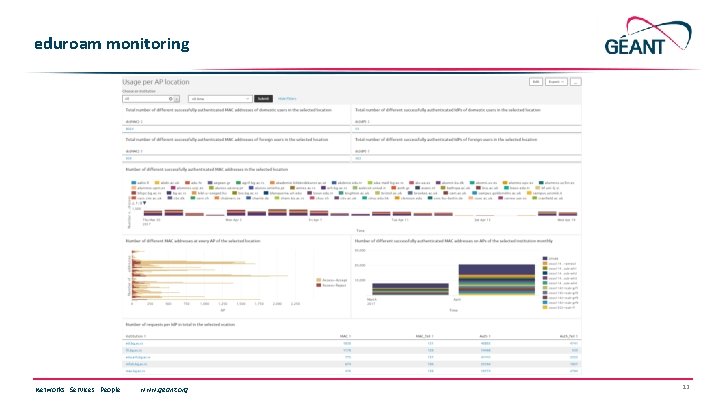Click the Hide Filters link

(x=287, y=99)
